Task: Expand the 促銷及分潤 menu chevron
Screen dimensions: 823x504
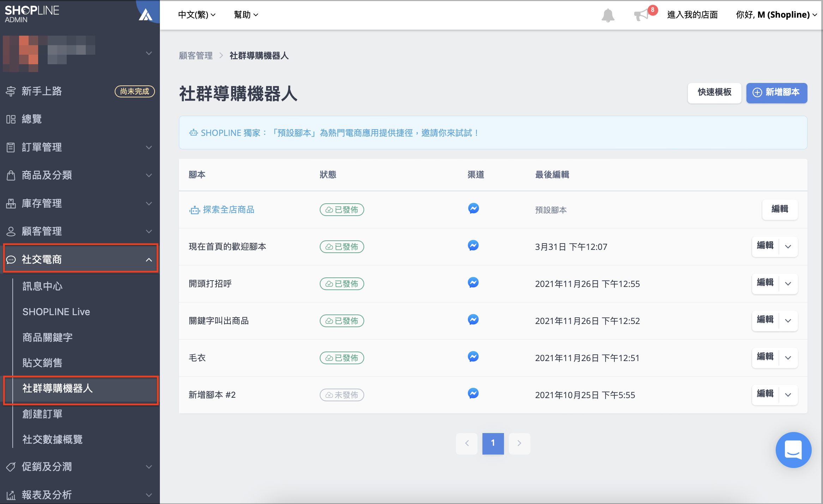Action: 149,467
